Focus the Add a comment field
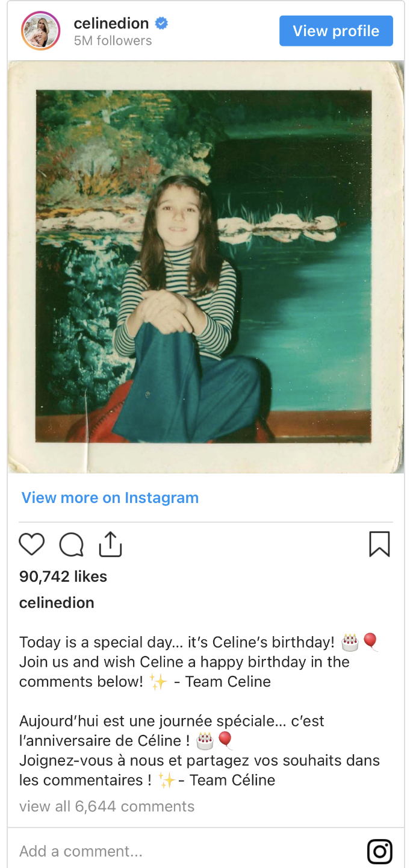The image size is (416, 868). tap(181, 851)
